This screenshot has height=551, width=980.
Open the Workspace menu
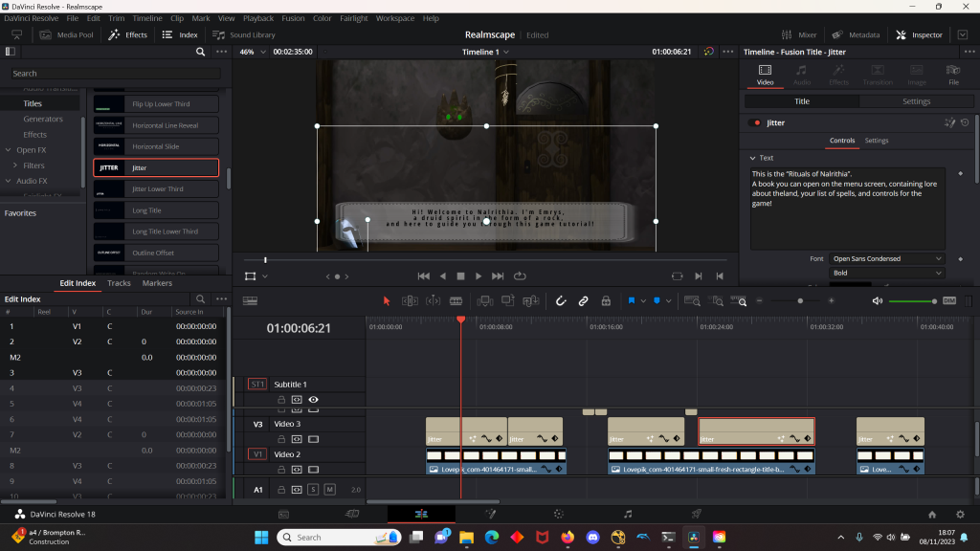[395, 18]
